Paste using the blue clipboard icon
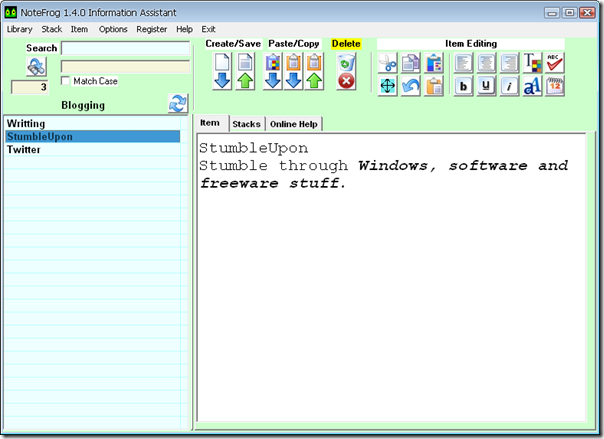The width and height of the screenshot is (604, 439). pyautogui.click(x=434, y=63)
